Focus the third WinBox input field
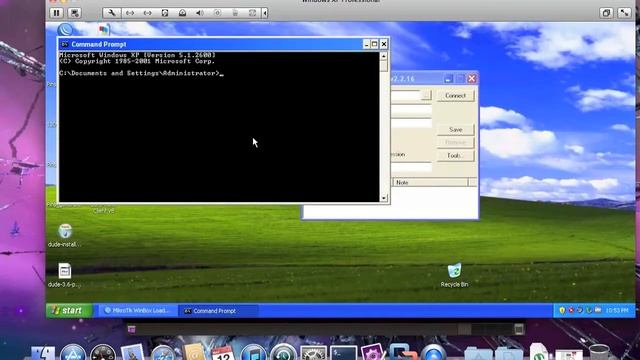 (x=411, y=123)
